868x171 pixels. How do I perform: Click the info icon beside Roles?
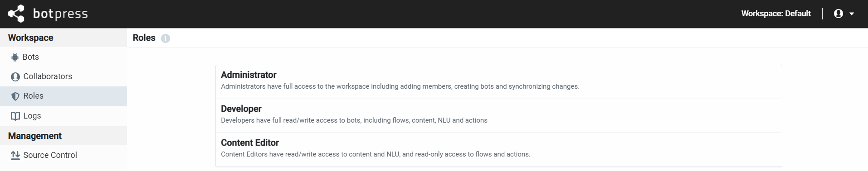click(x=166, y=38)
